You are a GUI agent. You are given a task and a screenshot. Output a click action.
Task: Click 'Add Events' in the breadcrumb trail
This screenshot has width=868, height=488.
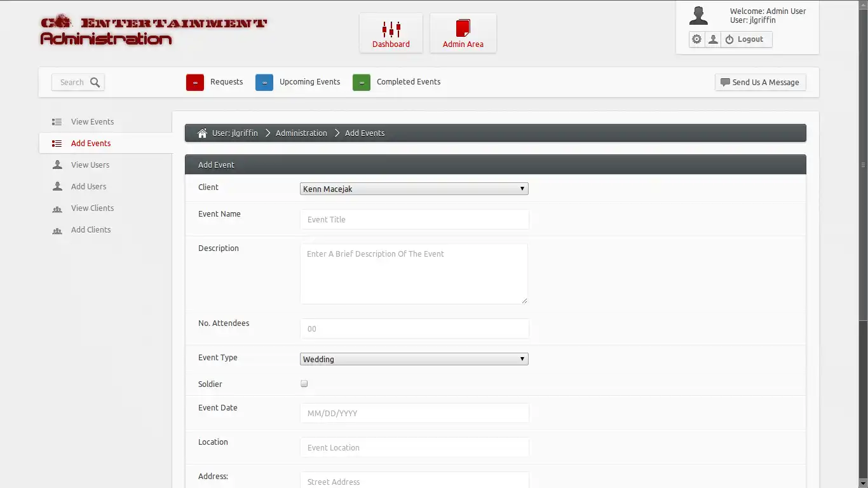pyautogui.click(x=365, y=133)
